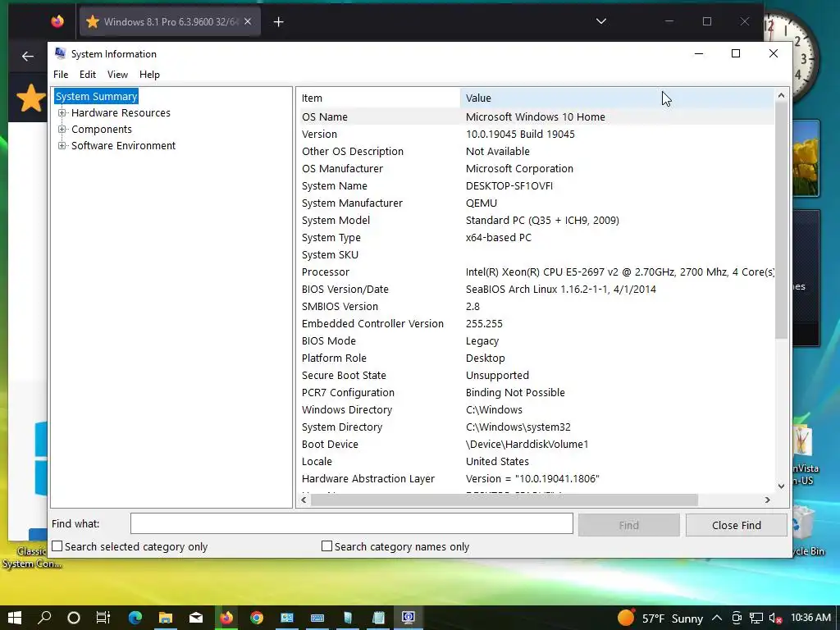
Task: Go back with browser back arrow
Action: [27, 57]
